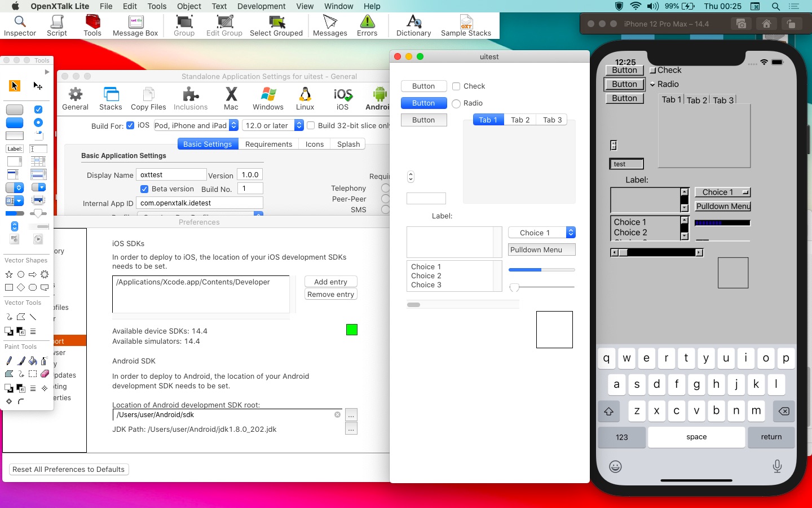Screen dimensions: 812x508
Task: Select the Radio button in uitest window
Action: (x=456, y=103)
